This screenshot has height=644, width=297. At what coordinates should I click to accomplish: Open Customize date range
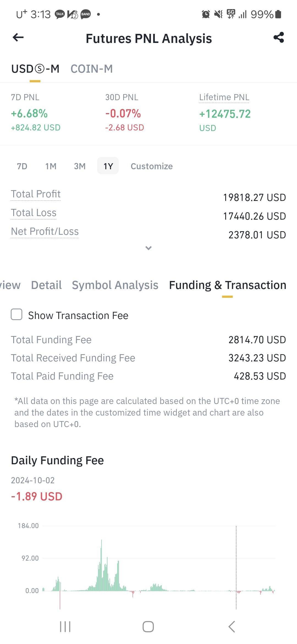152,166
